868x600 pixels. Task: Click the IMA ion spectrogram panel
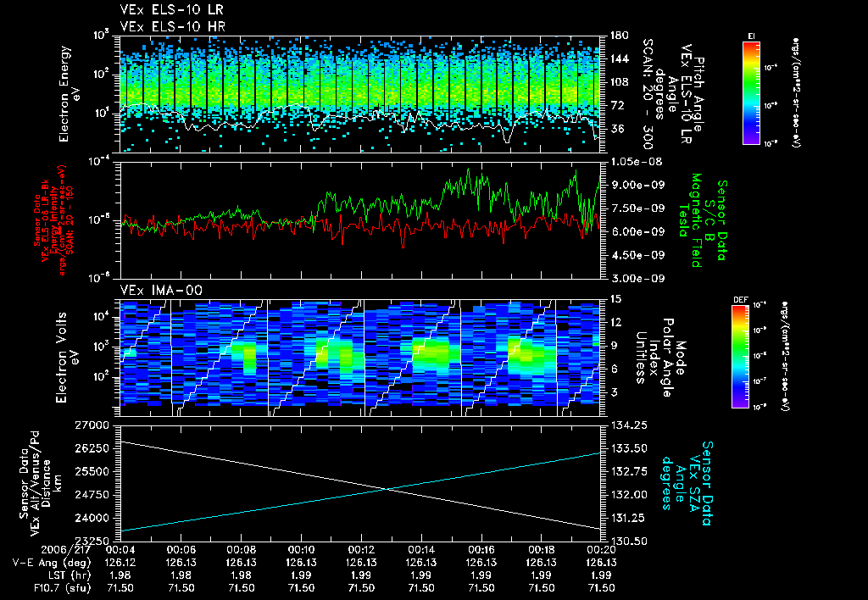tap(359, 358)
